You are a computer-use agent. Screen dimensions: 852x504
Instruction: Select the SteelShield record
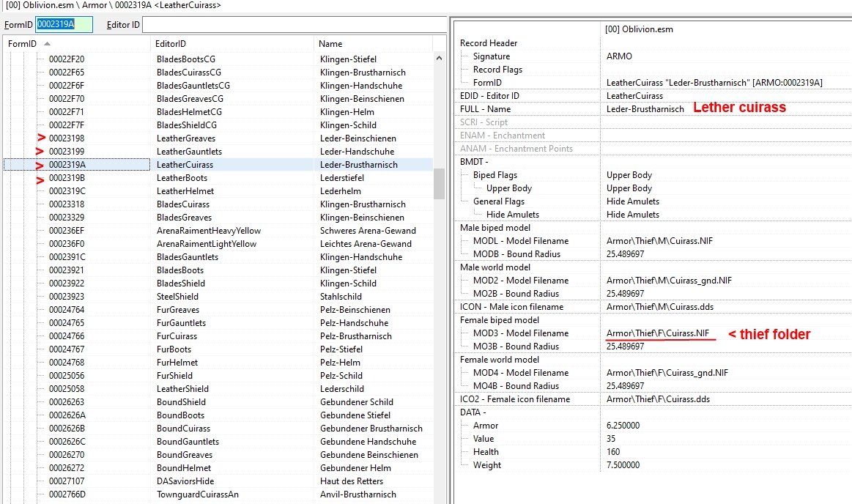click(x=218, y=297)
